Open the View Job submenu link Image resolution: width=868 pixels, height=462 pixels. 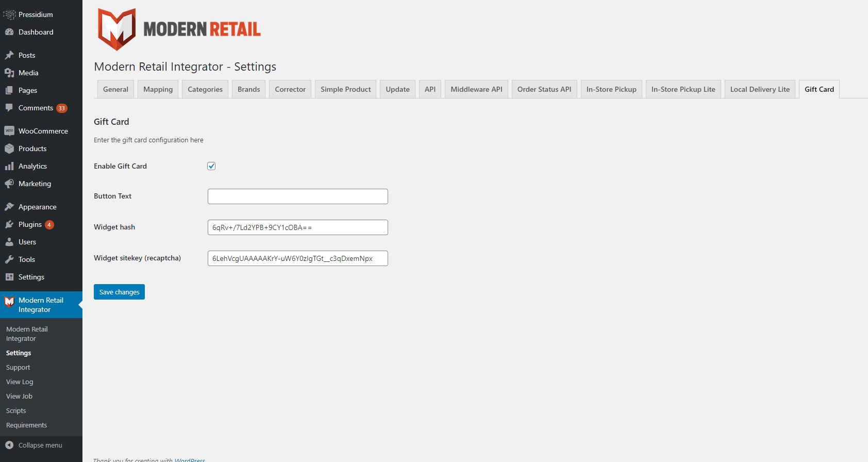(x=19, y=397)
